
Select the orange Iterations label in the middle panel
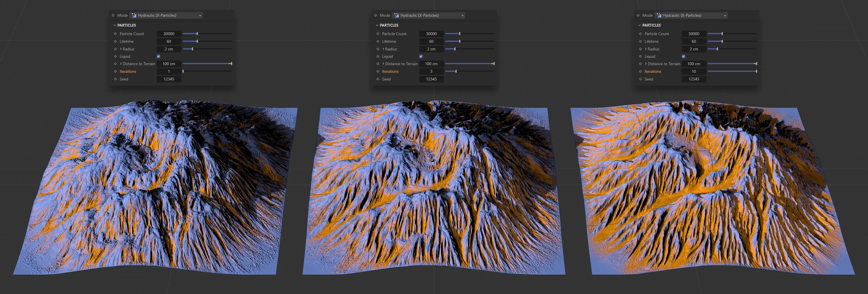[390, 71]
